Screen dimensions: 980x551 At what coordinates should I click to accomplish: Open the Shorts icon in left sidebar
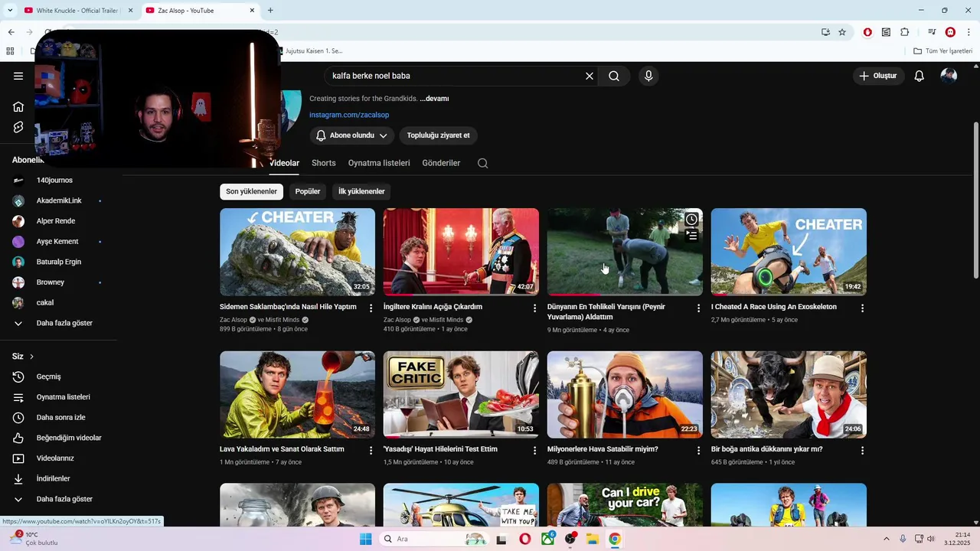coord(18,127)
